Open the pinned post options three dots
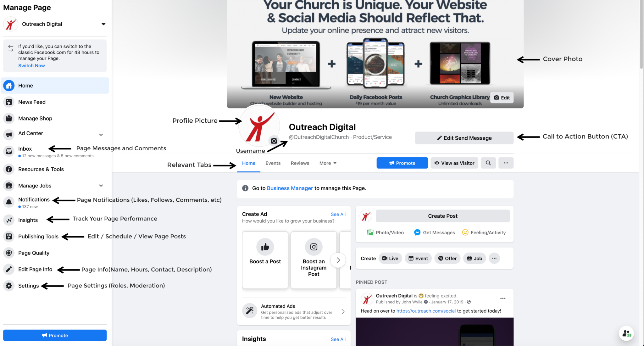Screen dimensions: 644x346 503,298
